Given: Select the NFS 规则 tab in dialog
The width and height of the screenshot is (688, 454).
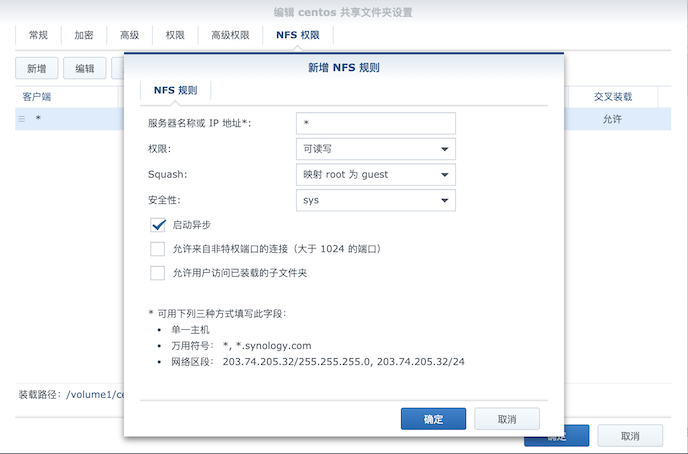Looking at the screenshot, I should (x=176, y=90).
